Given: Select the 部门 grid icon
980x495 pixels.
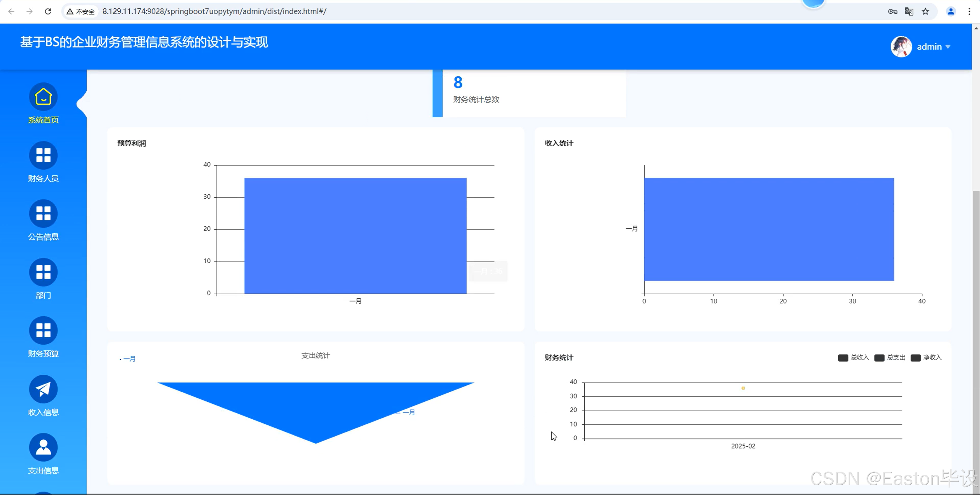Looking at the screenshot, I should [43, 272].
